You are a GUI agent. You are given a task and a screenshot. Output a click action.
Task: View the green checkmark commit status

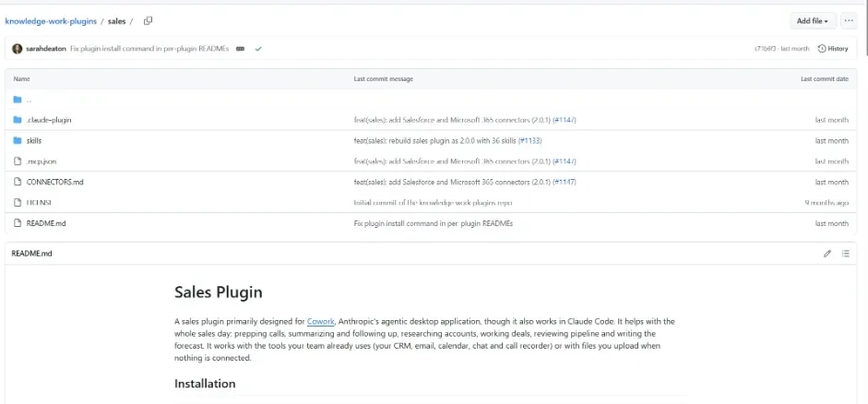[258, 49]
